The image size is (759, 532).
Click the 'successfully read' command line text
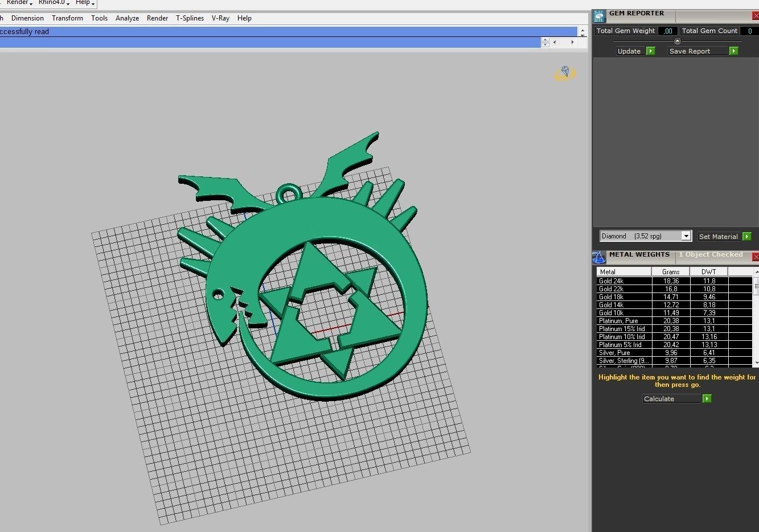pos(24,32)
